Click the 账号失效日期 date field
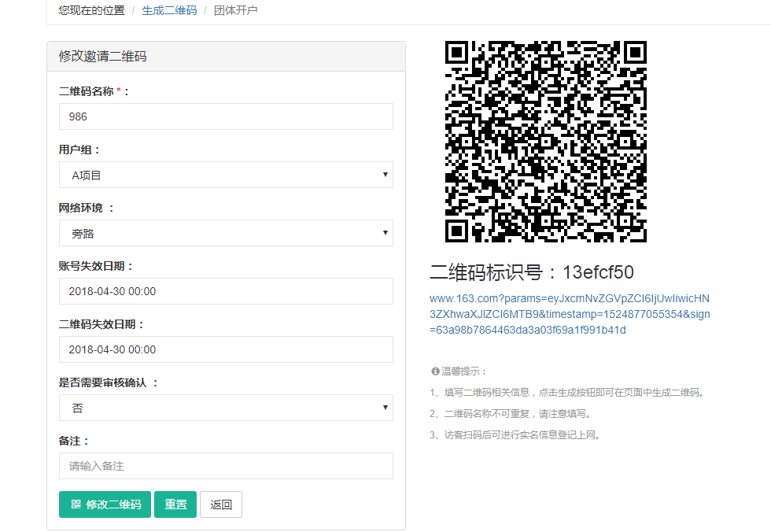The width and height of the screenshot is (771, 532). (x=227, y=291)
